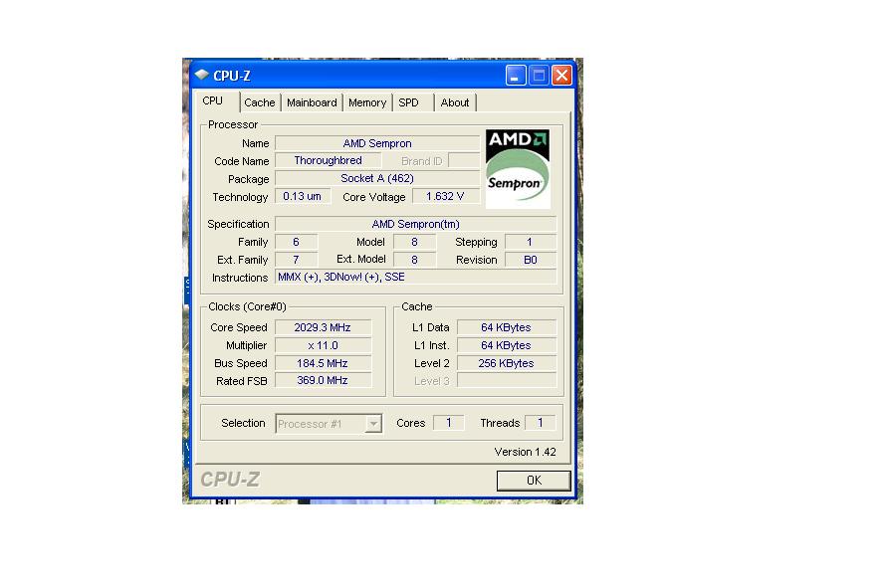Switch to the Cache tab

tap(260, 102)
